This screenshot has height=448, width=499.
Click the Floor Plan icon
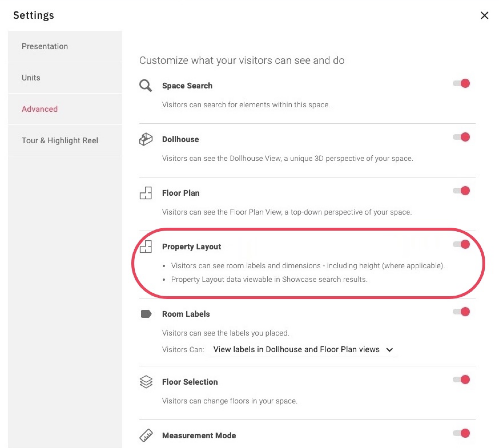coord(146,193)
